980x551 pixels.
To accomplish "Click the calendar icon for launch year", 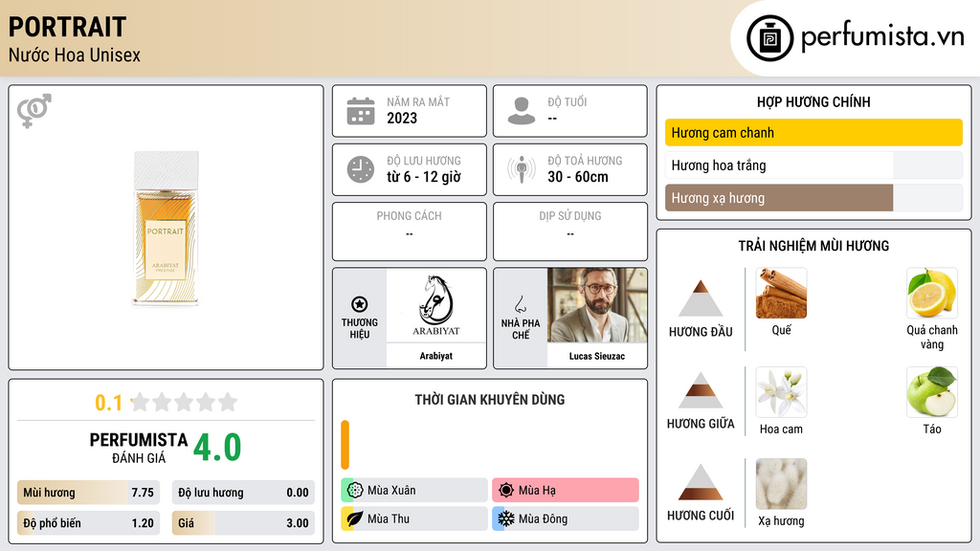I will point(361,111).
